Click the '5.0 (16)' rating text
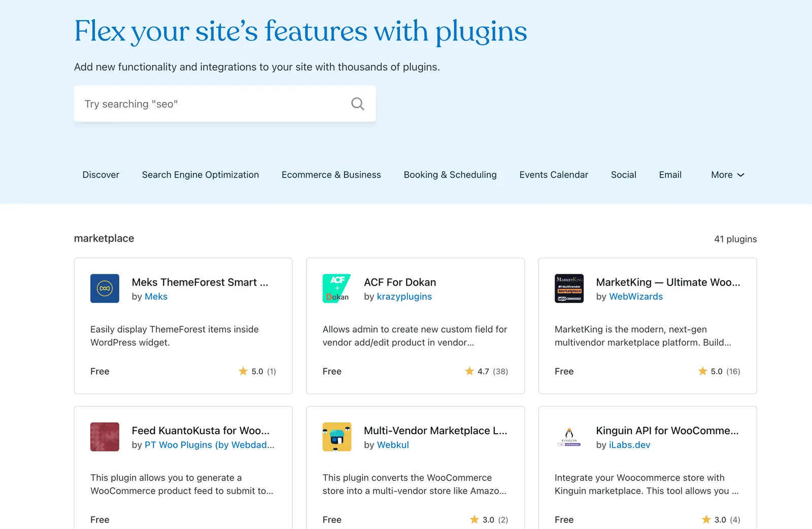 coord(725,371)
